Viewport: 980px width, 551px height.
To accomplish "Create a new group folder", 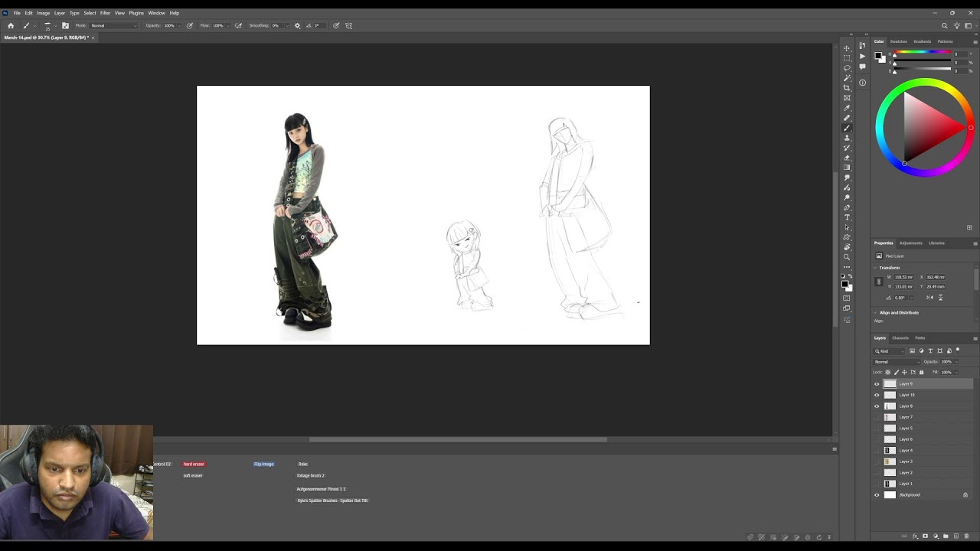I will coord(946,536).
